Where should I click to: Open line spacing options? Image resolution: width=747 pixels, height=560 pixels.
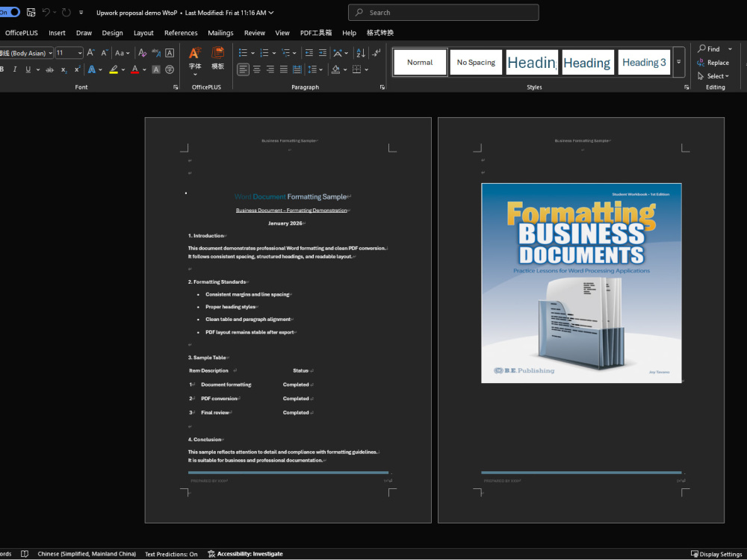[315, 69]
